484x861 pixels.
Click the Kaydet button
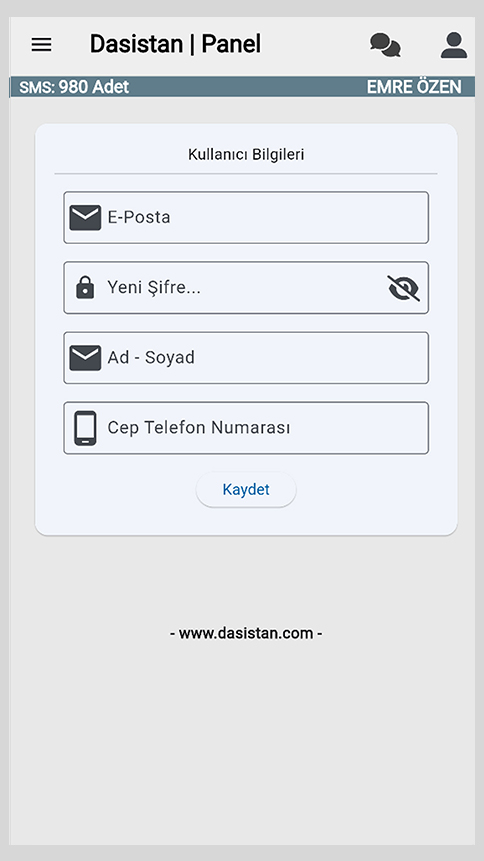pyautogui.click(x=246, y=489)
